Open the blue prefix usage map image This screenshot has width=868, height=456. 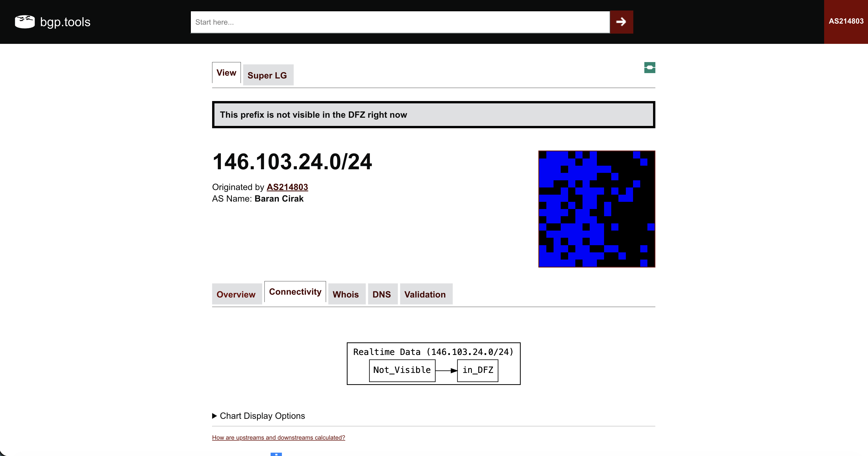[x=597, y=209]
